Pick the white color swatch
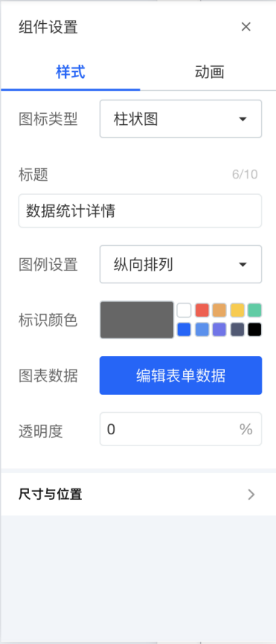The height and width of the screenshot is (644, 276). [x=184, y=310]
